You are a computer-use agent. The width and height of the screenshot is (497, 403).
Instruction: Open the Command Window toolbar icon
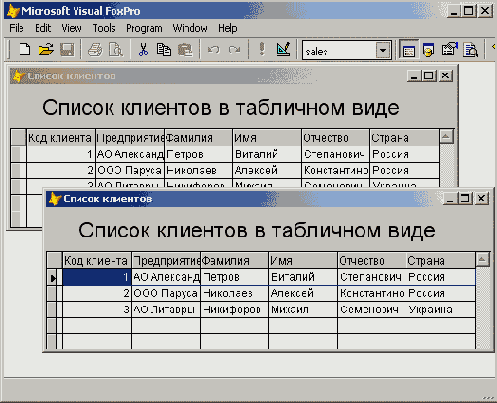click(409, 50)
